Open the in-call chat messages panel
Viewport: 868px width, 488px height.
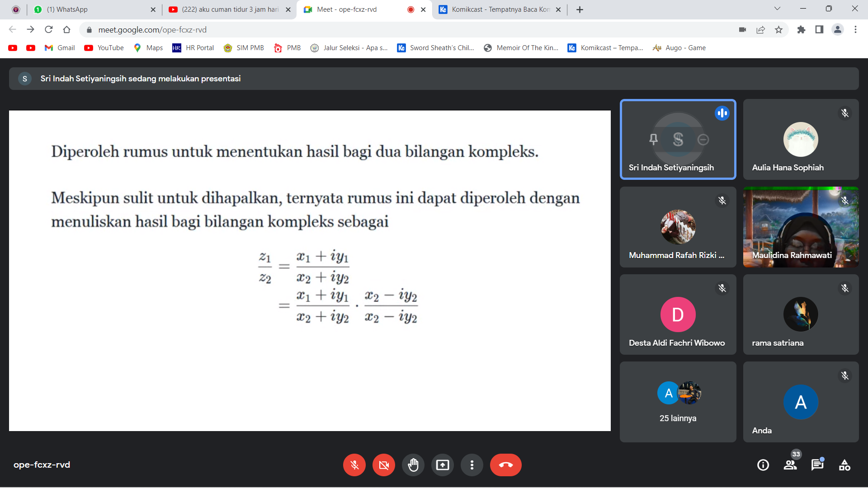coord(817,465)
